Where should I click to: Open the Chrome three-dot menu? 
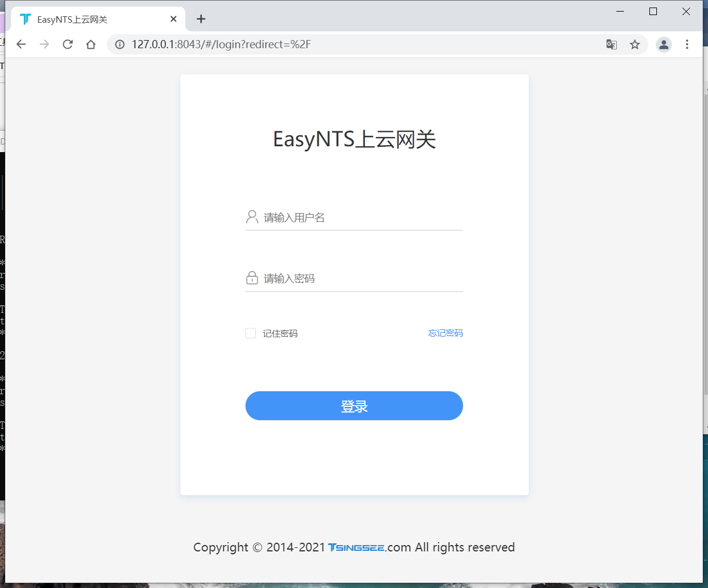pos(687,44)
